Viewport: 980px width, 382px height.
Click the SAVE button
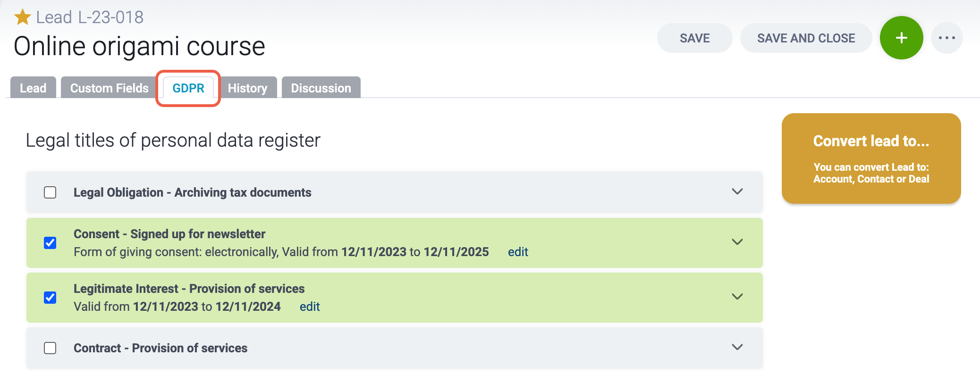pyautogui.click(x=694, y=38)
